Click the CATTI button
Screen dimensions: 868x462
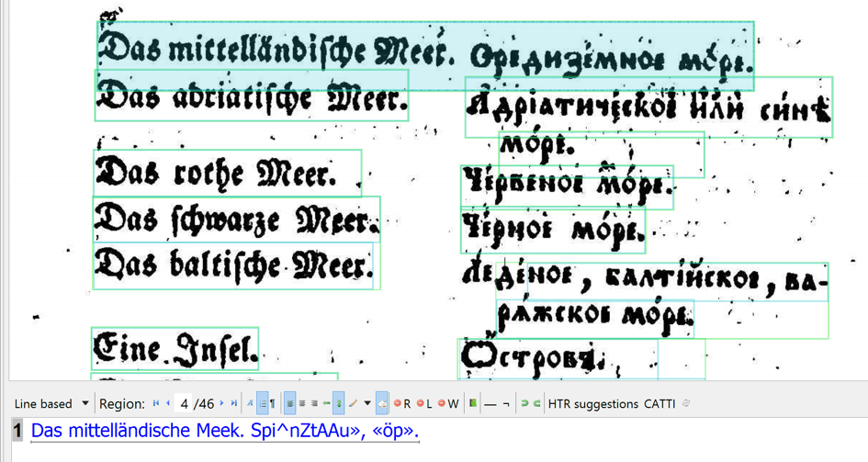(x=659, y=403)
